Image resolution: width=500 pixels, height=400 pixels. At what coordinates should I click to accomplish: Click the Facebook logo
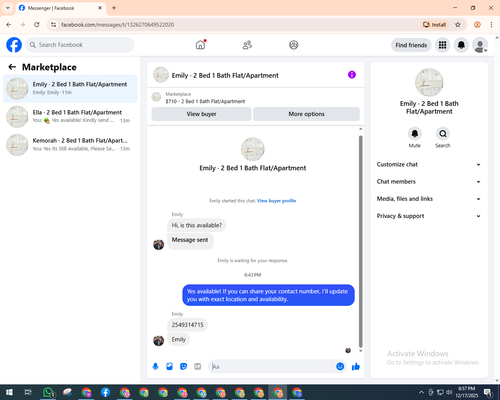pos(14,45)
